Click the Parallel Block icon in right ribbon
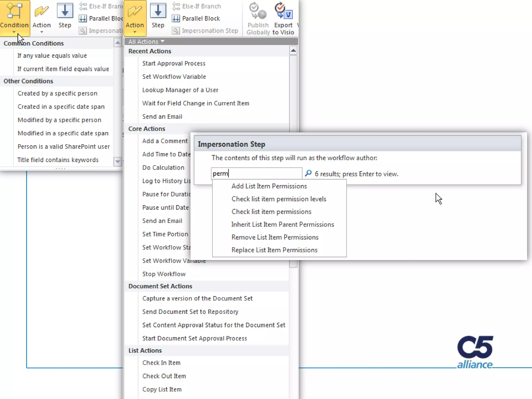Viewport: 532px width, 399px height. tap(176, 18)
